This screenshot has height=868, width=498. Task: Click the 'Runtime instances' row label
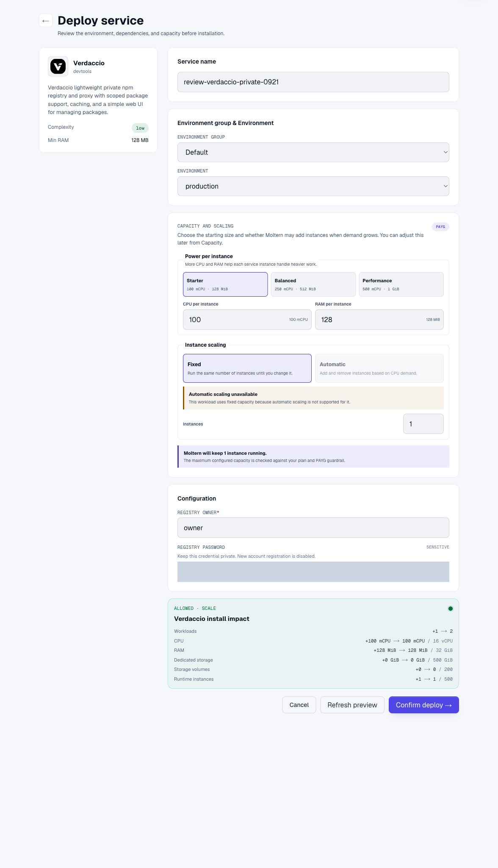[x=194, y=679]
